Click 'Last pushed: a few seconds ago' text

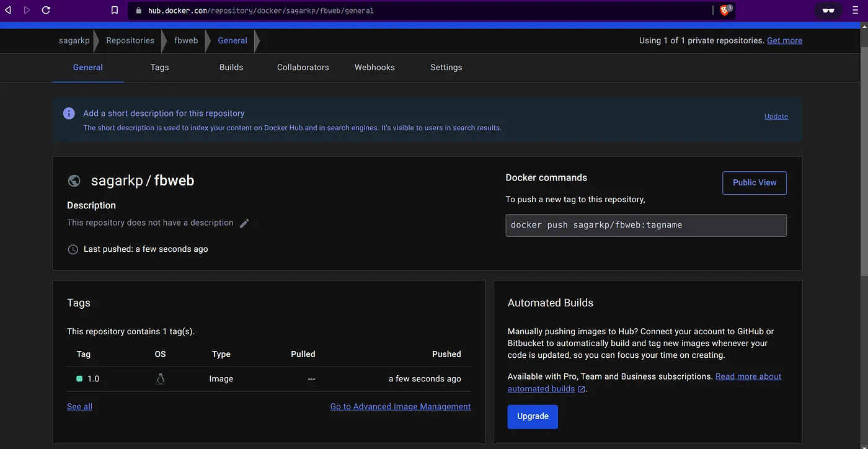coord(146,249)
